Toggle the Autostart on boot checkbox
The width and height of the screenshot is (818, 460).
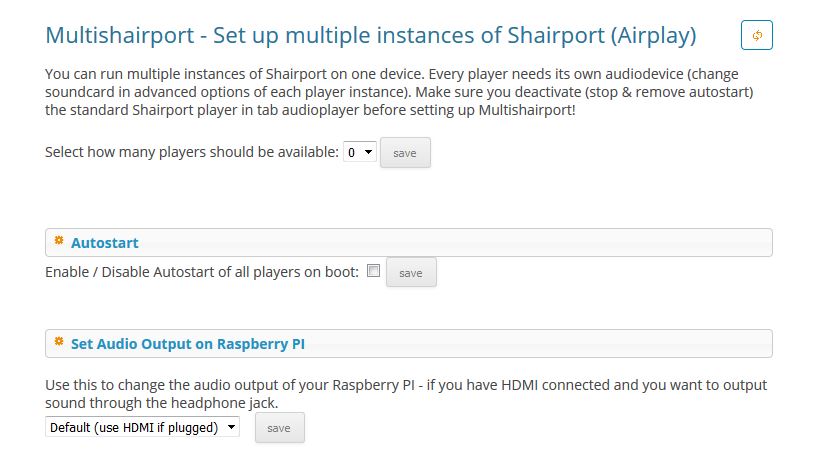point(374,271)
